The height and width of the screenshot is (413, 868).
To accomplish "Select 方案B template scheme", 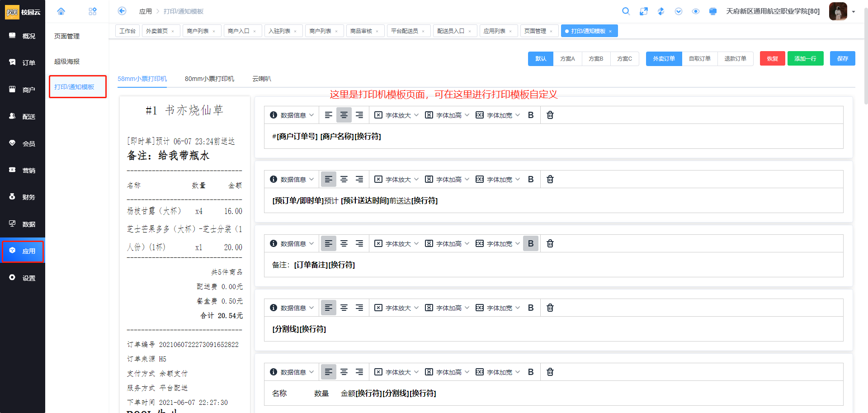I will (x=596, y=58).
